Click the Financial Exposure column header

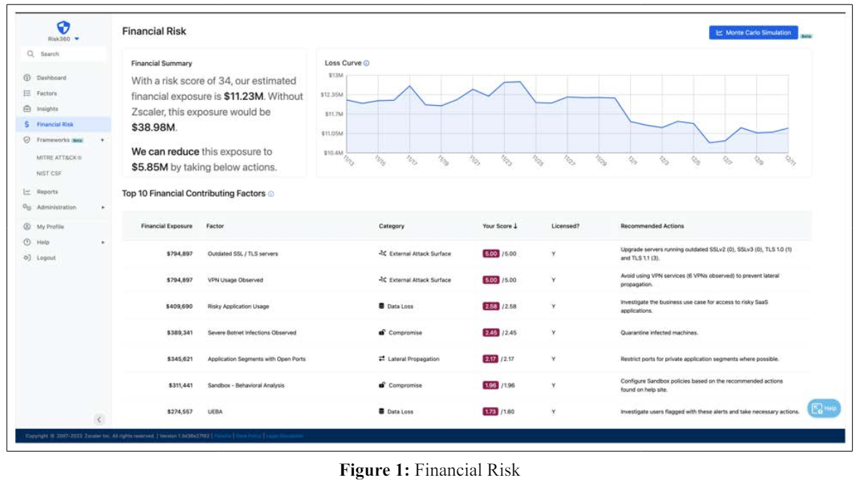[x=166, y=226]
